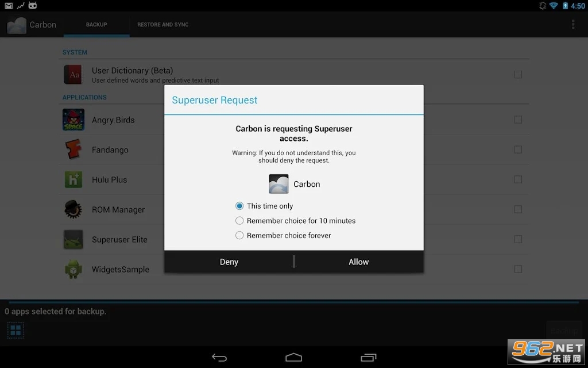Click the 4:50 clock in status bar

click(578, 6)
